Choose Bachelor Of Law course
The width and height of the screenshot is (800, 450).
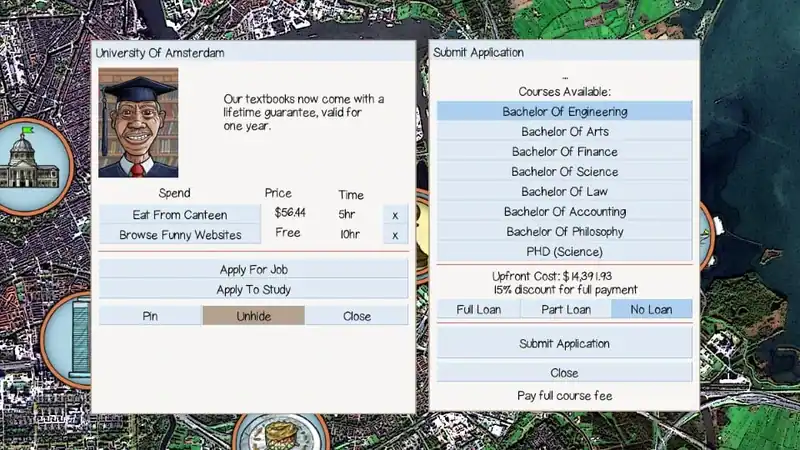point(565,191)
